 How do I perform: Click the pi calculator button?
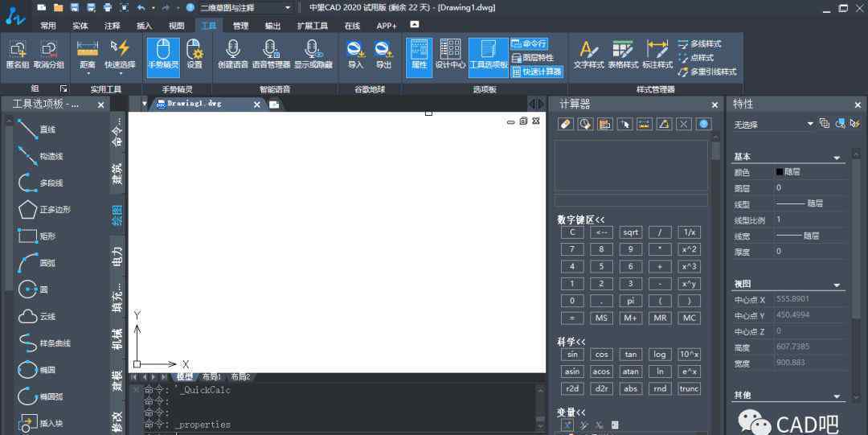coord(631,301)
